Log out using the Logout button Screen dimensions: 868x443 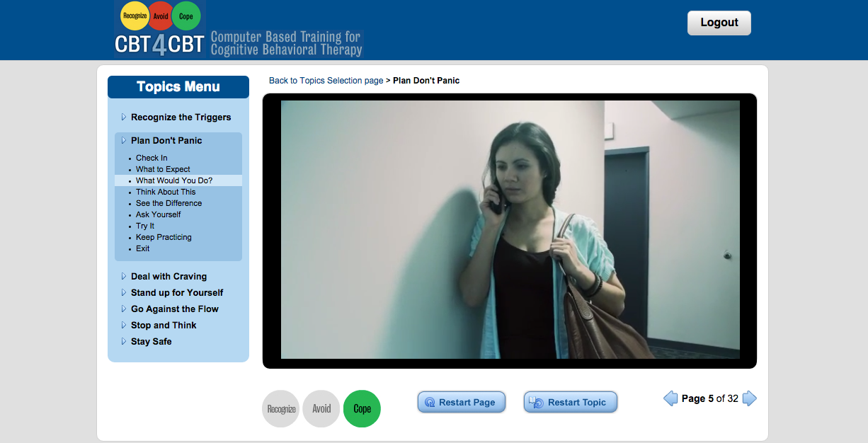click(719, 23)
